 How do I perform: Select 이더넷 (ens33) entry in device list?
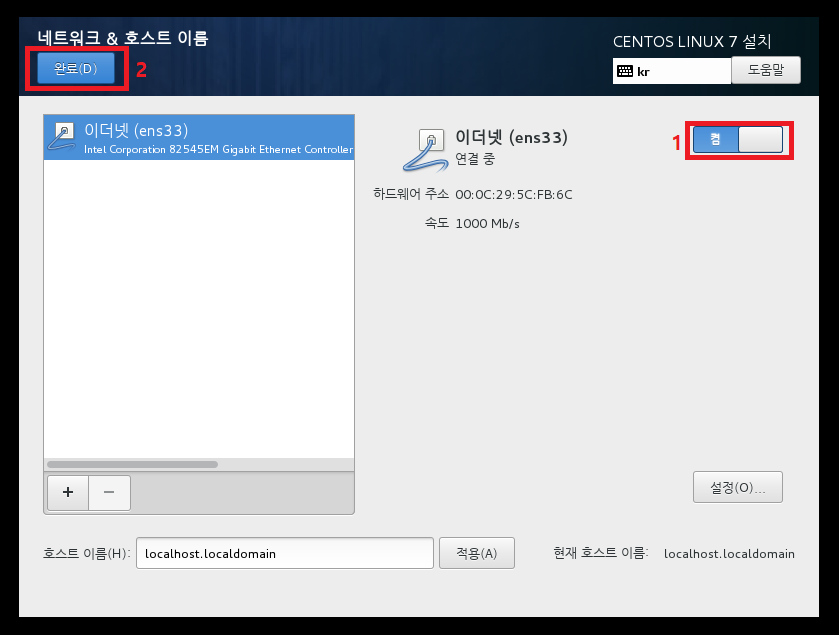[x=199, y=137]
